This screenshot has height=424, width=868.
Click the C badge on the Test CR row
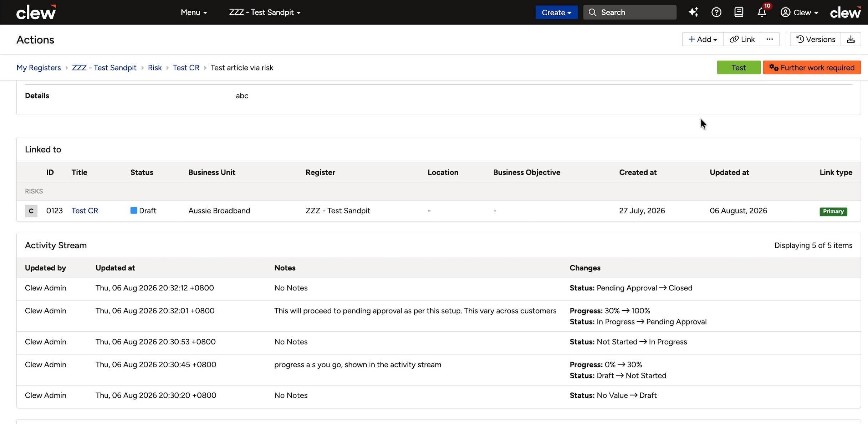pyautogui.click(x=31, y=211)
